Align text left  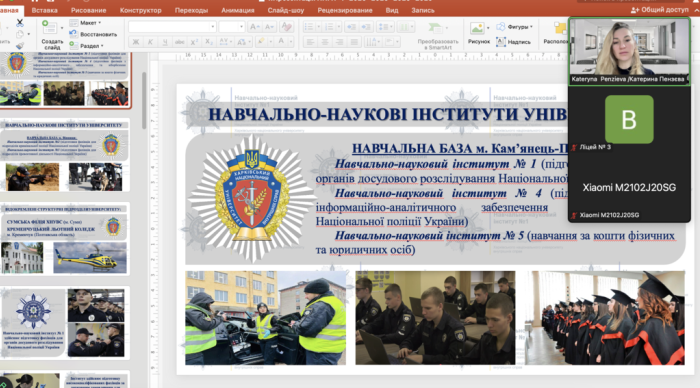pyautogui.click(x=310, y=42)
